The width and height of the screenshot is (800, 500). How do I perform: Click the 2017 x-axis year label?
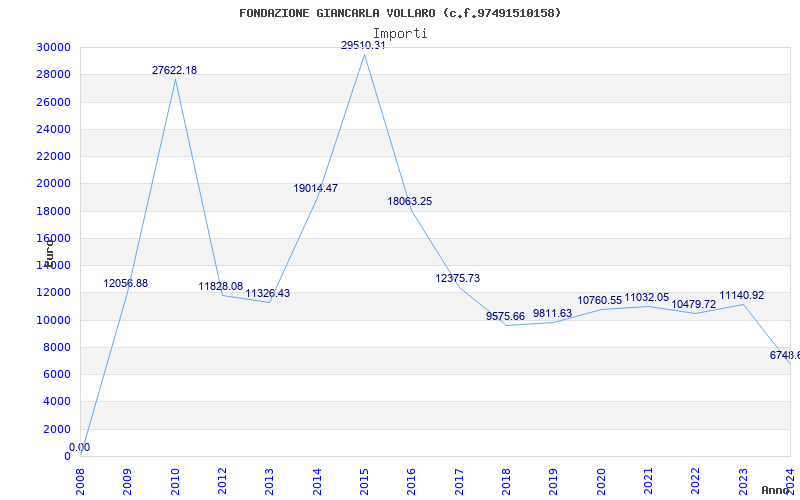click(x=458, y=482)
